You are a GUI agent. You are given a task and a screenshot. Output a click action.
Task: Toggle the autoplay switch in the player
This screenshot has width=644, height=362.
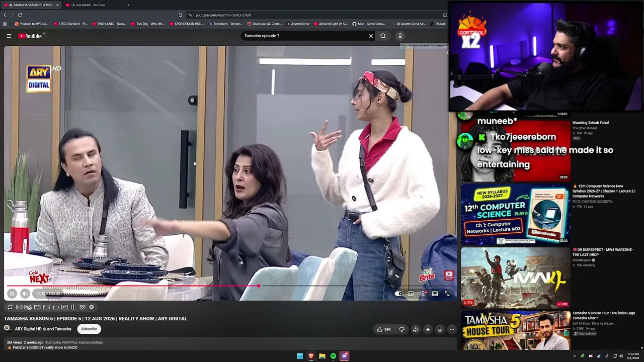(x=398, y=294)
